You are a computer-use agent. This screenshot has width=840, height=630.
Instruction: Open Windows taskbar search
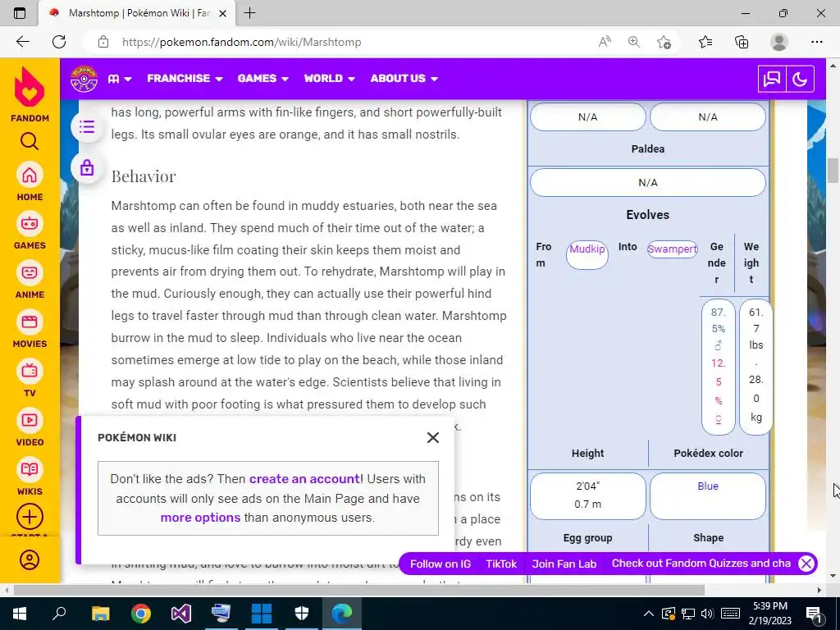click(x=59, y=613)
